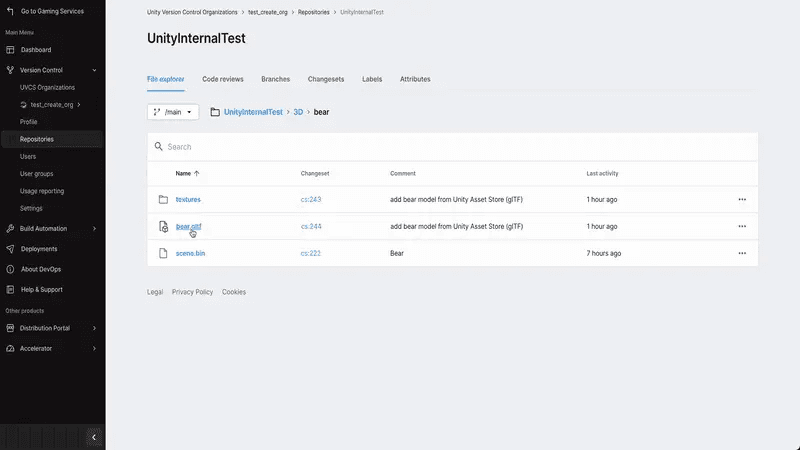Open changeset cs:243 link
The width and height of the screenshot is (800, 450).
coord(311,200)
